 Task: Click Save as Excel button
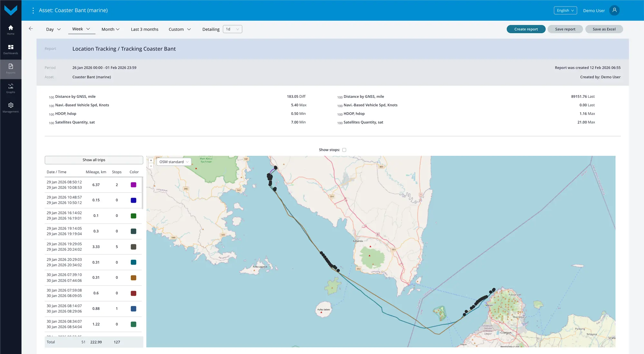pyautogui.click(x=604, y=29)
